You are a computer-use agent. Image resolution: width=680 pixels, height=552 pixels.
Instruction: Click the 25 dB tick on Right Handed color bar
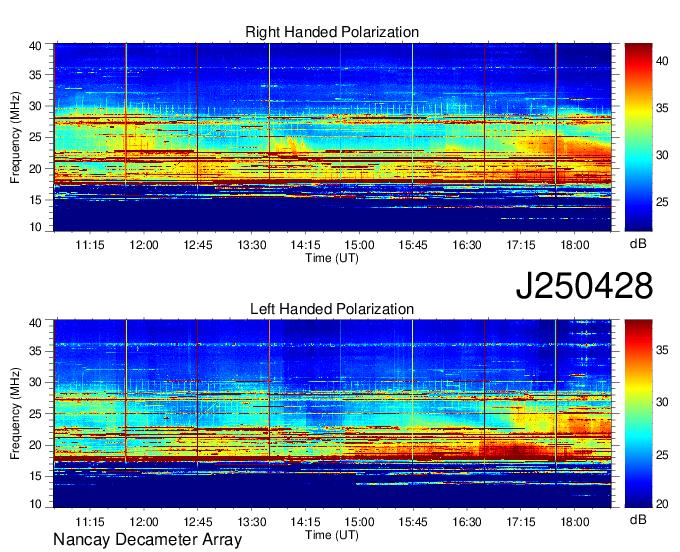pos(662,202)
